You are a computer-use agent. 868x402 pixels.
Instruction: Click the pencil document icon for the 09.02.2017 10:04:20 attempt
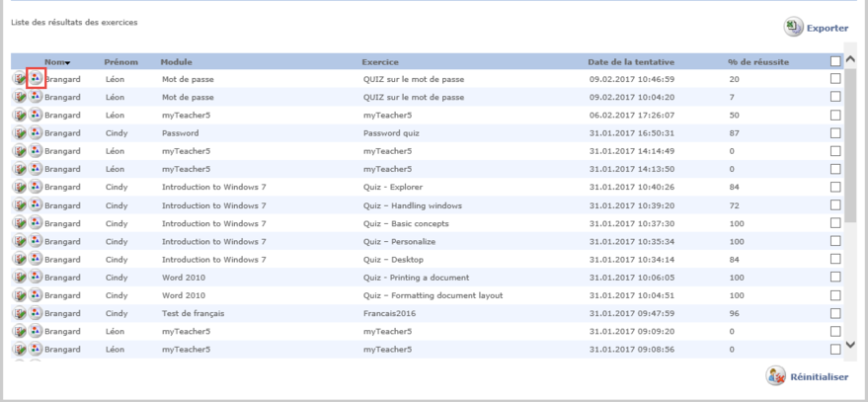click(20, 98)
